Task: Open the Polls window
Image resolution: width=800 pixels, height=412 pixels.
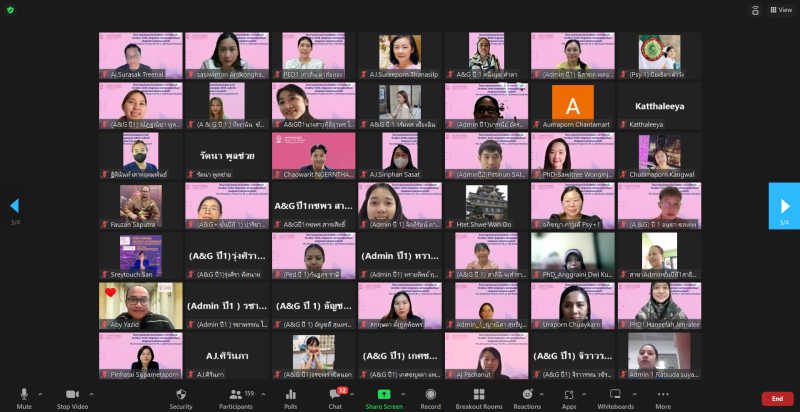Action: (291, 397)
